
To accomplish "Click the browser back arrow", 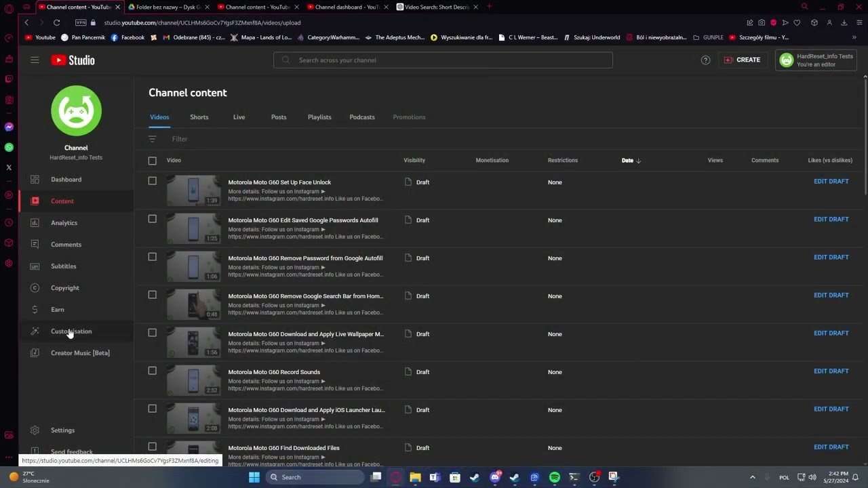I will 26,22.
